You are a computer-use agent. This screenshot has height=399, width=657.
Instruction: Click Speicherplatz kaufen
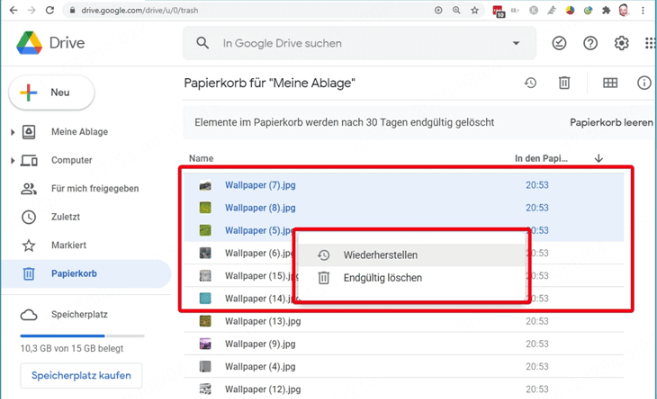tap(81, 376)
